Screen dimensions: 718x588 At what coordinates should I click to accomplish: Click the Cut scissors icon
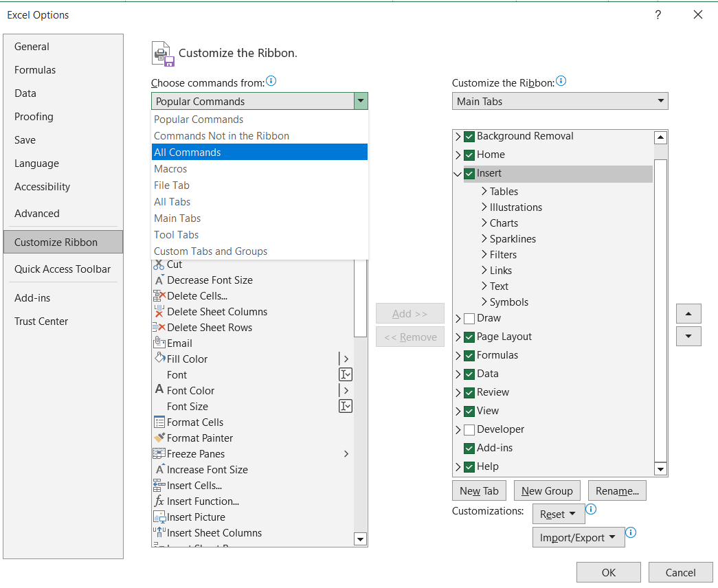tap(159, 264)
